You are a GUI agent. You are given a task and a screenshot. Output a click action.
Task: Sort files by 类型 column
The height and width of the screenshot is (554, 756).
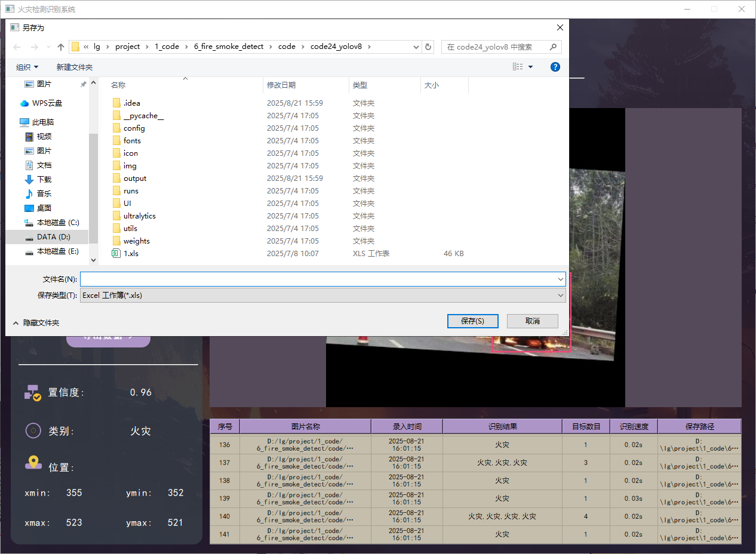pos(360,85)
